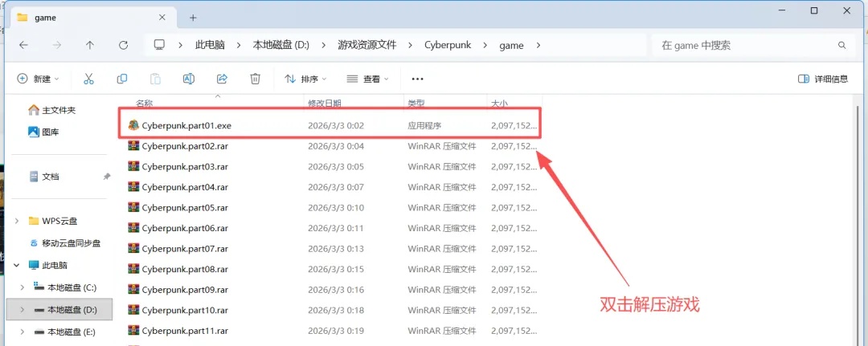Select game in the address bar
This screenshot has height=346, width=868.
coord(511,45)
